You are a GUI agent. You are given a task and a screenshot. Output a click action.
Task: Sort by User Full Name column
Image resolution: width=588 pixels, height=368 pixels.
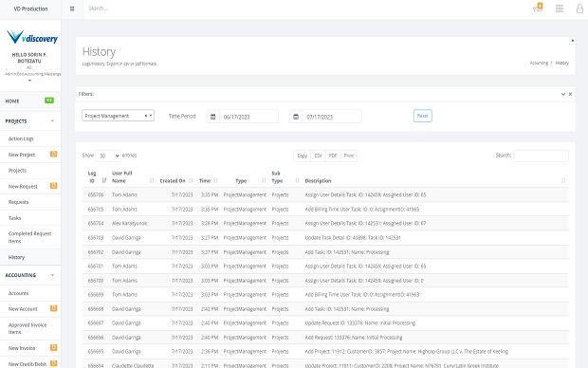click(152, 180)
